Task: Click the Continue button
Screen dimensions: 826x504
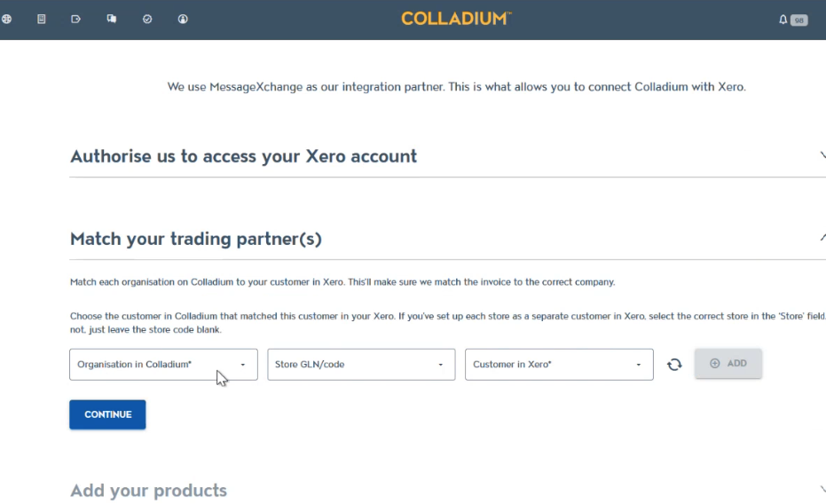Action: [107, 414]
